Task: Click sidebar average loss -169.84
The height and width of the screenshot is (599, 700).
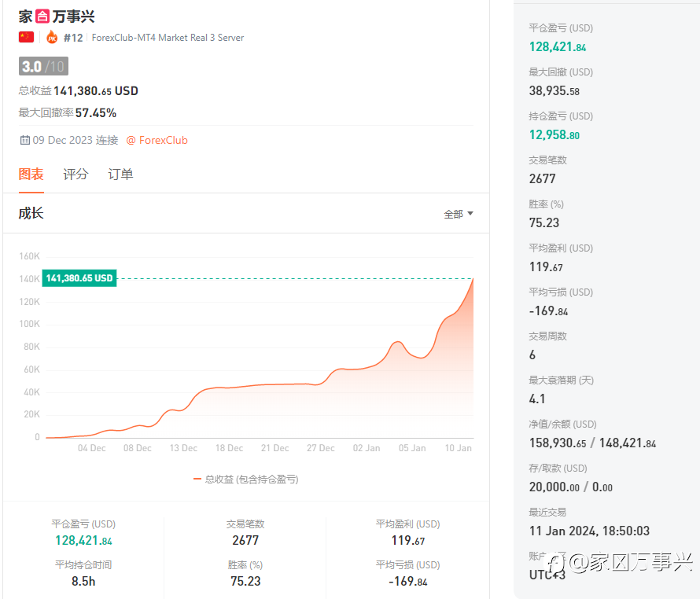Action: click(x=548, y=311)
